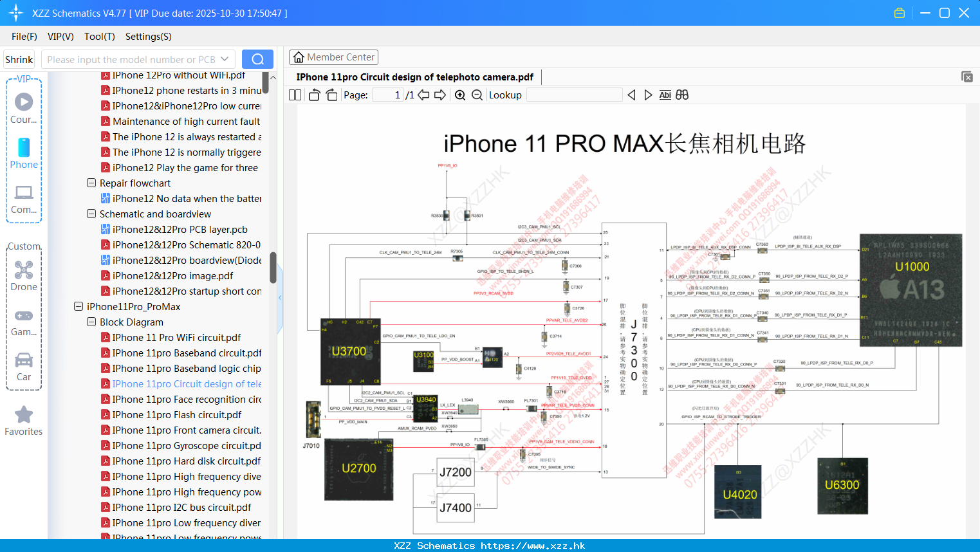Open the model number dropdown arrow
Image resolution: width=980 pixels, height=552 pixels.
225,59
